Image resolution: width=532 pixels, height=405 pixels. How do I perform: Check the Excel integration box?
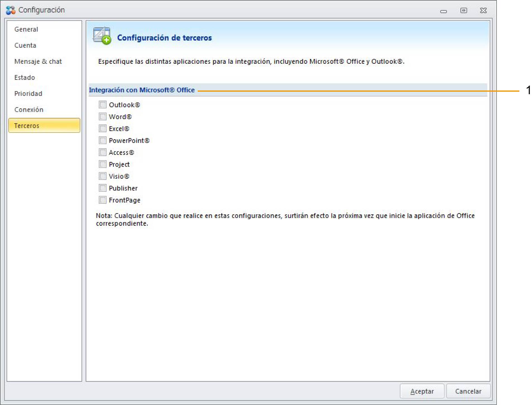[102, 129]
